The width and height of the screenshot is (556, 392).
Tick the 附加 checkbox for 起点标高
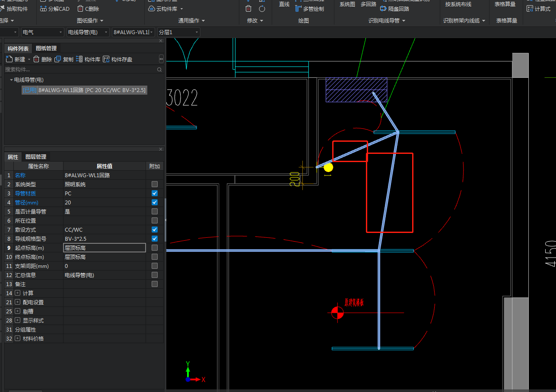pyautogui.click(x=155, y=248)
